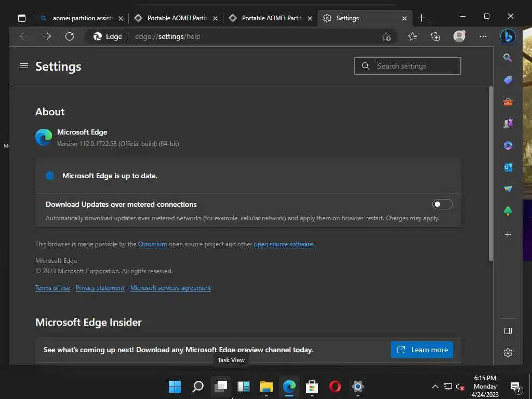Launch Opera browser from the taskbar
The height and width of the screenshot is (399, 532).
tap(335, 387)
